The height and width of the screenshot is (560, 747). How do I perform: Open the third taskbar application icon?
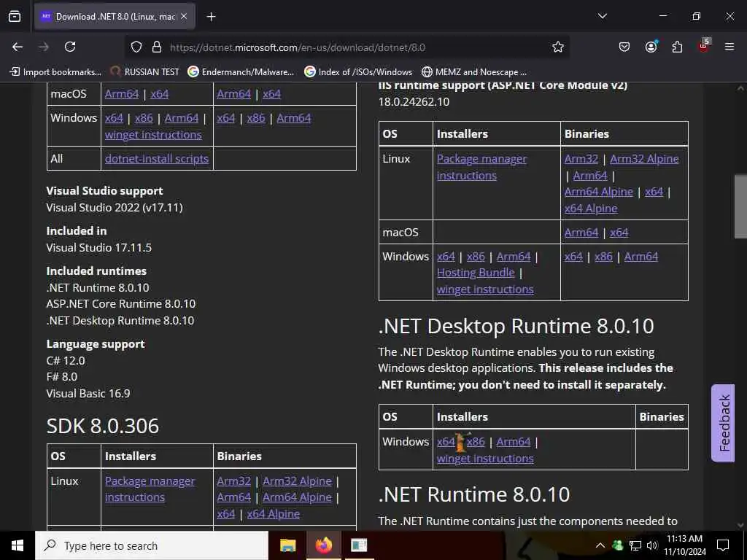(x=359, y=545)
